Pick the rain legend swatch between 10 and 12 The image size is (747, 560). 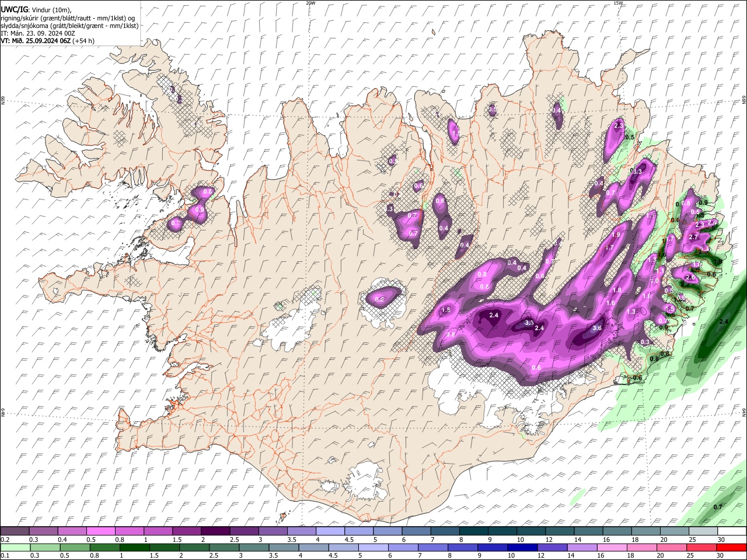pos(522,548)
